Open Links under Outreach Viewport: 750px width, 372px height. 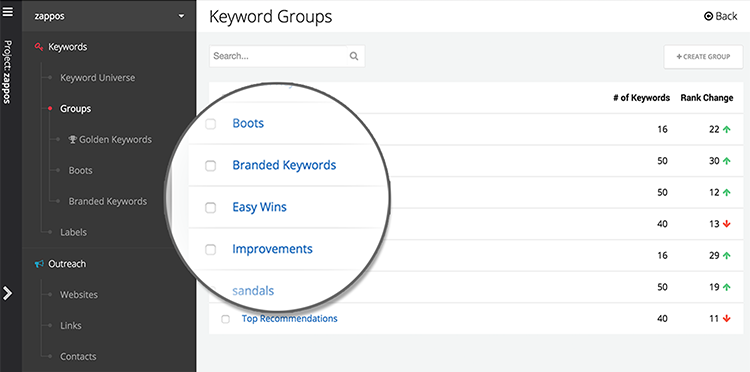70,326
